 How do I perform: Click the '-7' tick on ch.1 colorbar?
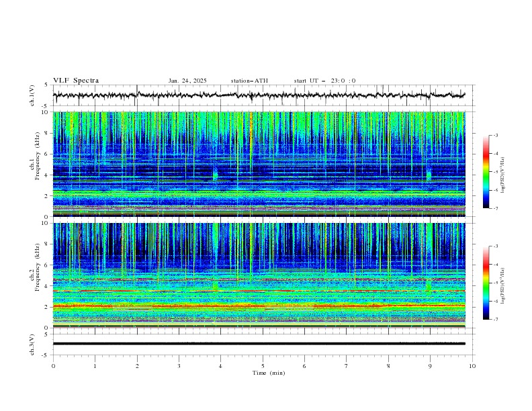(x=495, y=208)
